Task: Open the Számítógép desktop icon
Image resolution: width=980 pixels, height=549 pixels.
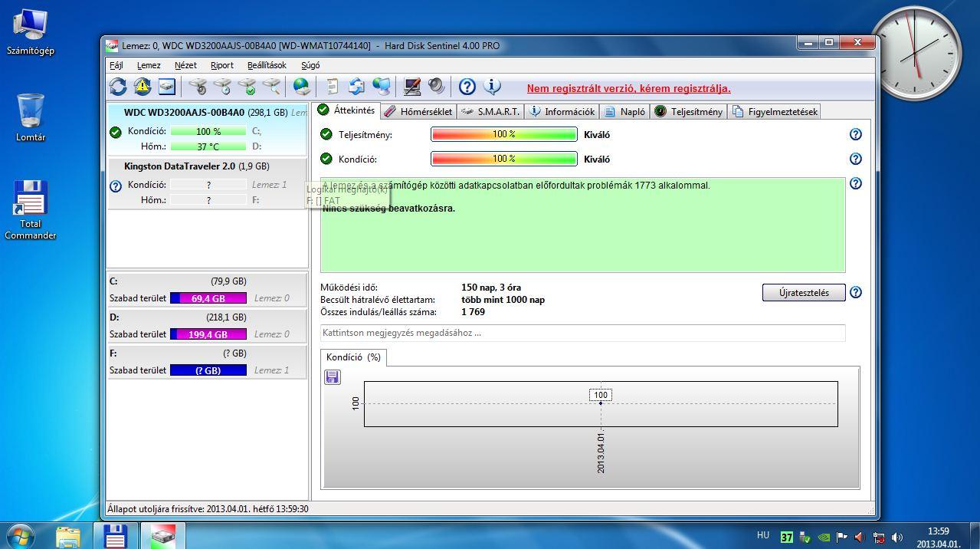Action: (30, 33)
